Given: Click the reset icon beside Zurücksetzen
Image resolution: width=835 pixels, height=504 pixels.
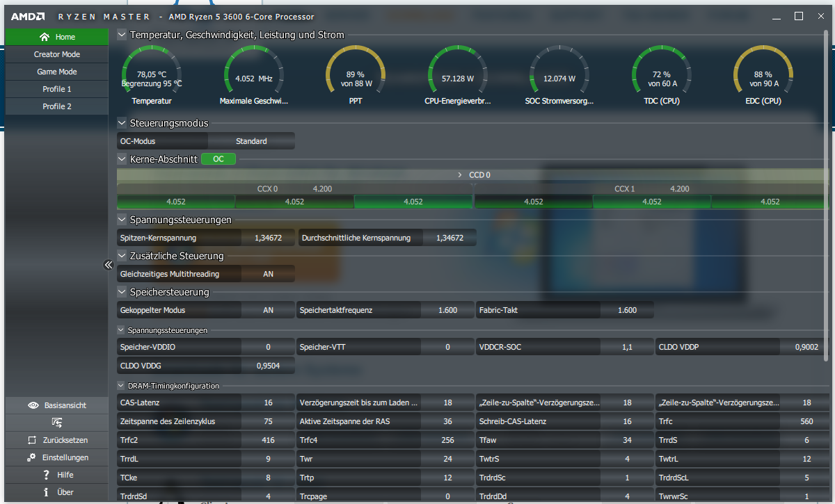Looking at the screenshot, I should point(31,440).
